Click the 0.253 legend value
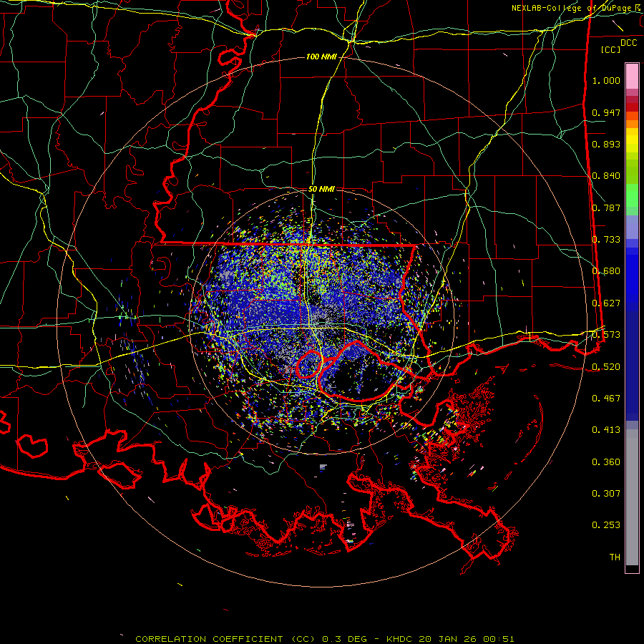The image size is (644, 644). 606,525
